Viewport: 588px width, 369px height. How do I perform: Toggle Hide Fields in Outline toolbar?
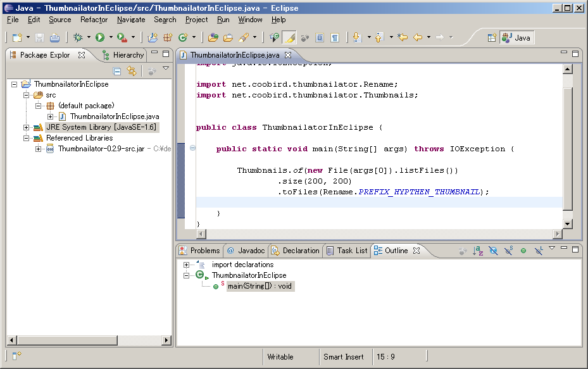(x=493, y=251)
